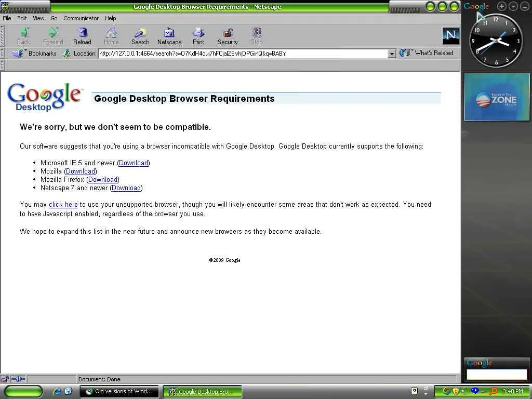The height and width of the screenshot is (399, 532).
Task: Click the online/offline connection status icon
Action: 18,379
